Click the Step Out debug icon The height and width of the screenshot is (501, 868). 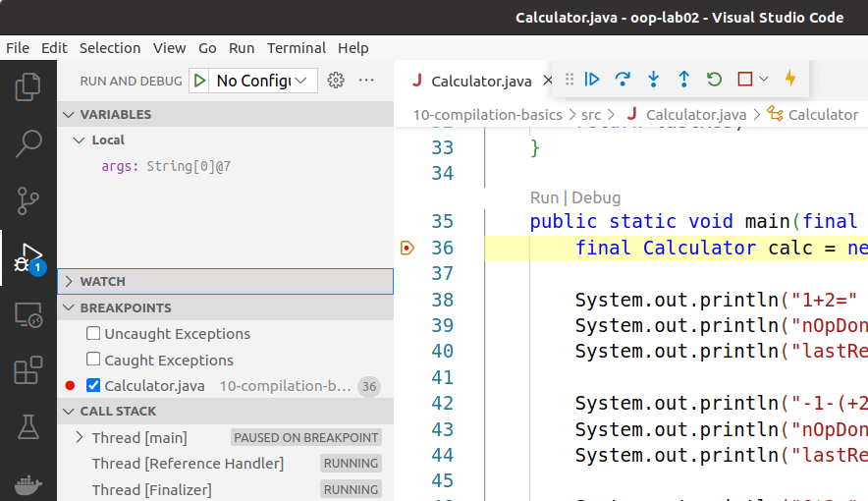(684, 80)
